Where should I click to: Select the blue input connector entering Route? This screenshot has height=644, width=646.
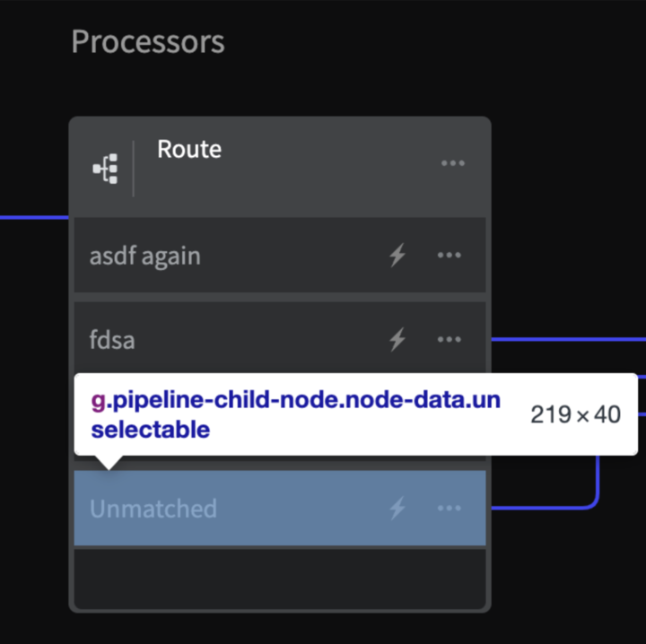point(34,217)
